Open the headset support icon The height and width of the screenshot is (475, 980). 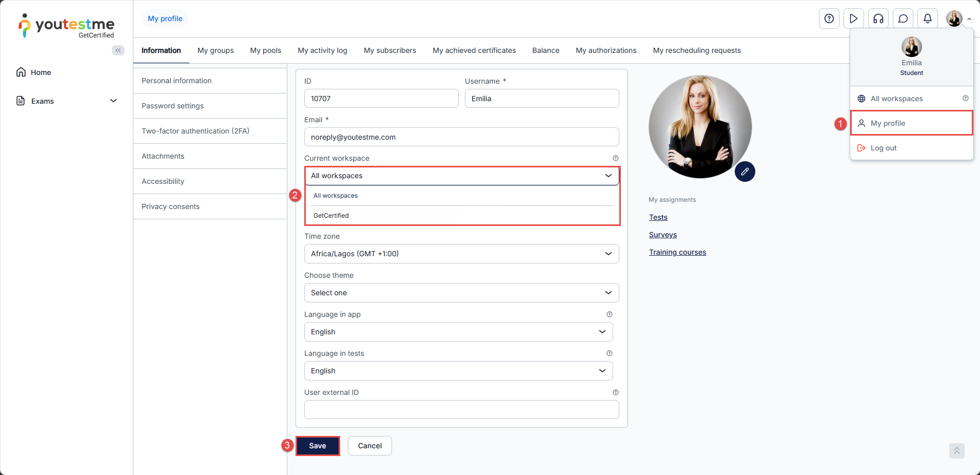pyautogui.click(x=878, y=19)
